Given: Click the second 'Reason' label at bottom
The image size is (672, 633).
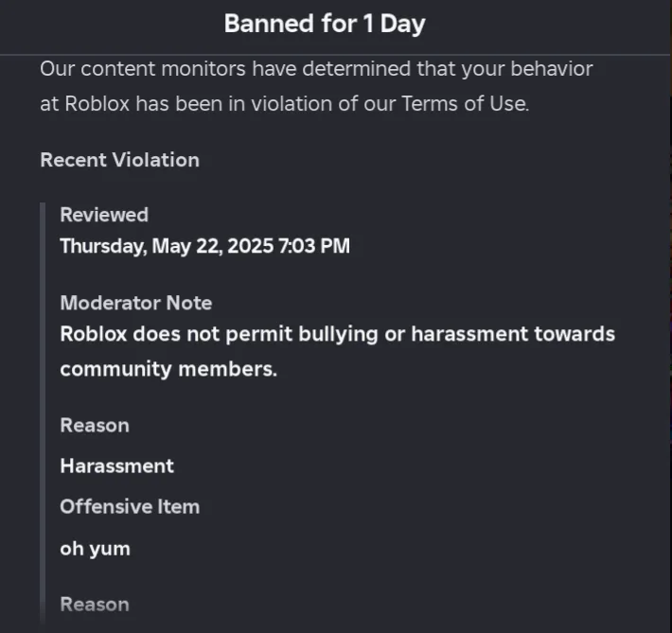Looking at the screenshot, I should click(95, 605).
